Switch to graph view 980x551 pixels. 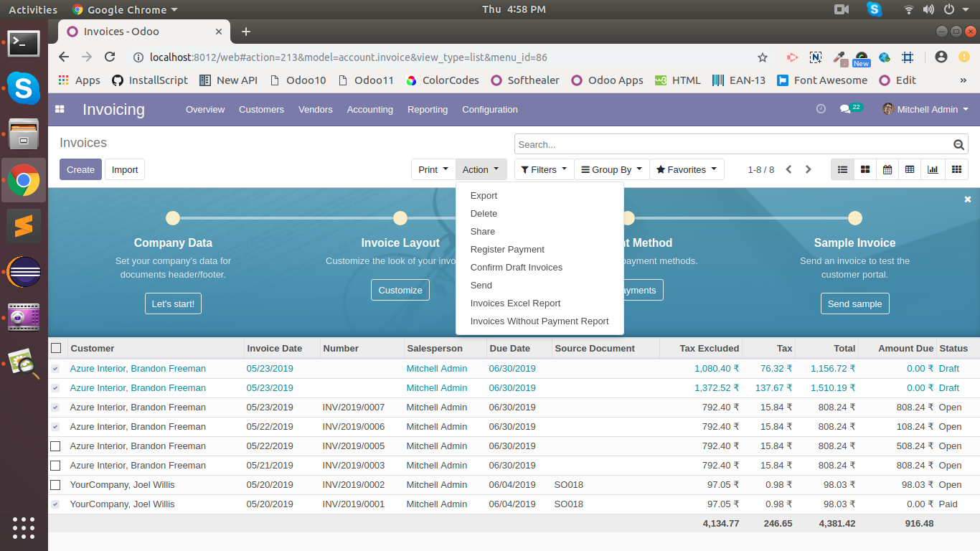(x=933, y=169)
